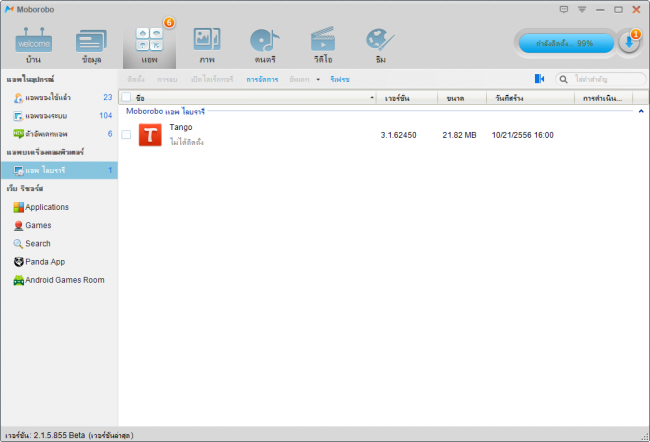Click the Delete toolbar button
This screenshot has width=650, height=442.
[167, 79]
